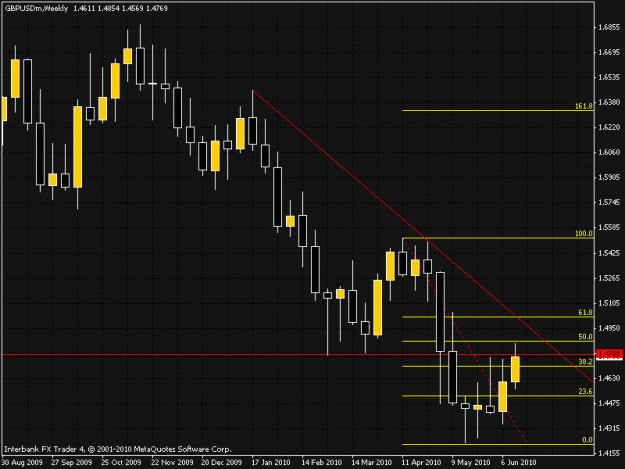Click the Interbank FX Trader 4 copyright text
Screen dimensions: 625x469
coord(118,449)
